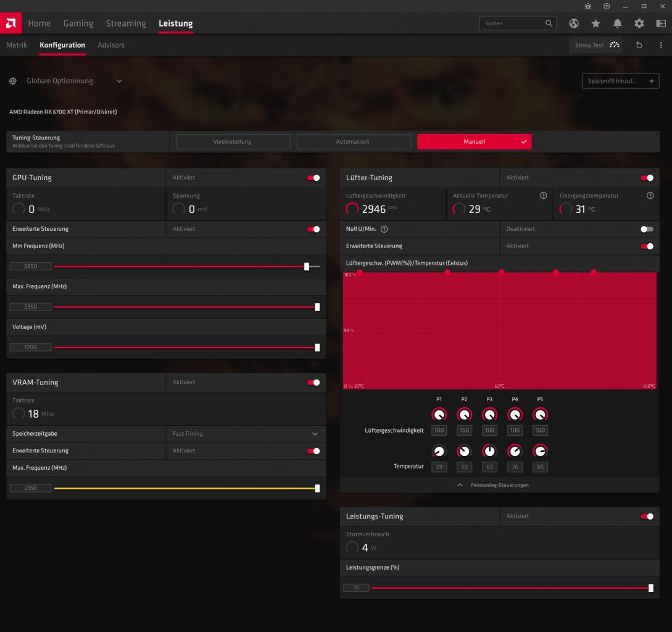Click the Leistungsgrenze 15 value field
Viewport: 672px width, 632px height.
coord(356,588)
